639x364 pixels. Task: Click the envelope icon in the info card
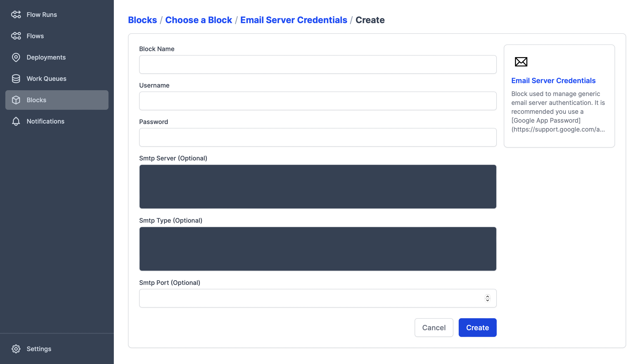(x=521, y=62)
